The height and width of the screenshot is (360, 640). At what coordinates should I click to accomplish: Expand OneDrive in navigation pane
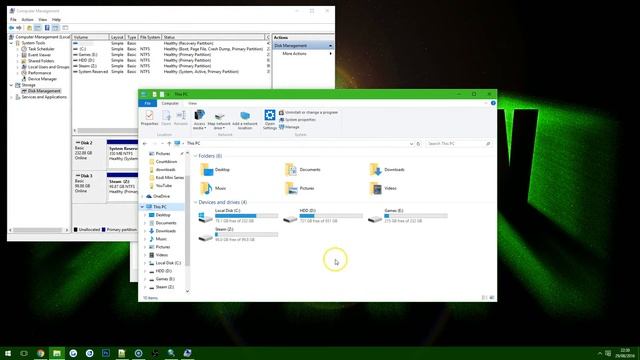click(x=142, y=196)
